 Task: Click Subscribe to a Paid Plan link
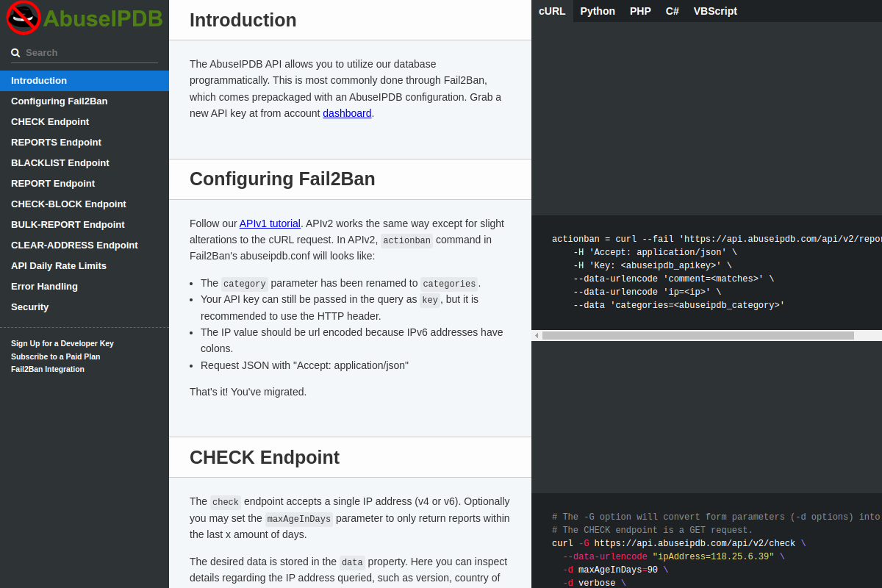(56, 356)
